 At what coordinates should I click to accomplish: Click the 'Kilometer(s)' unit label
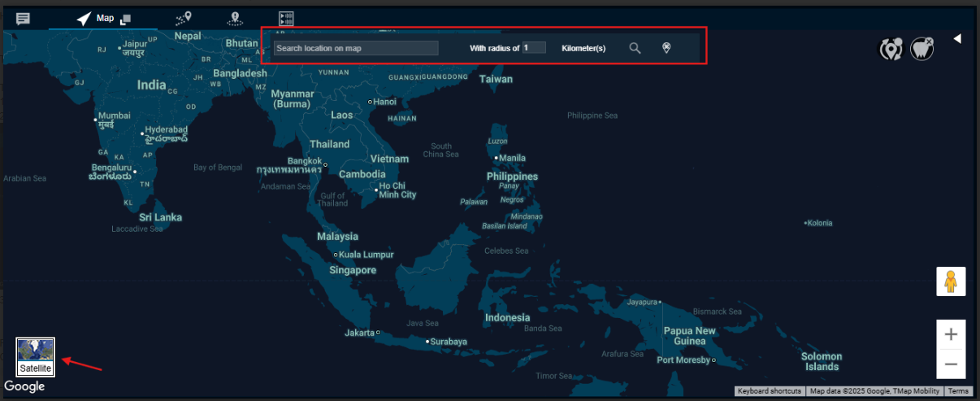583,49
